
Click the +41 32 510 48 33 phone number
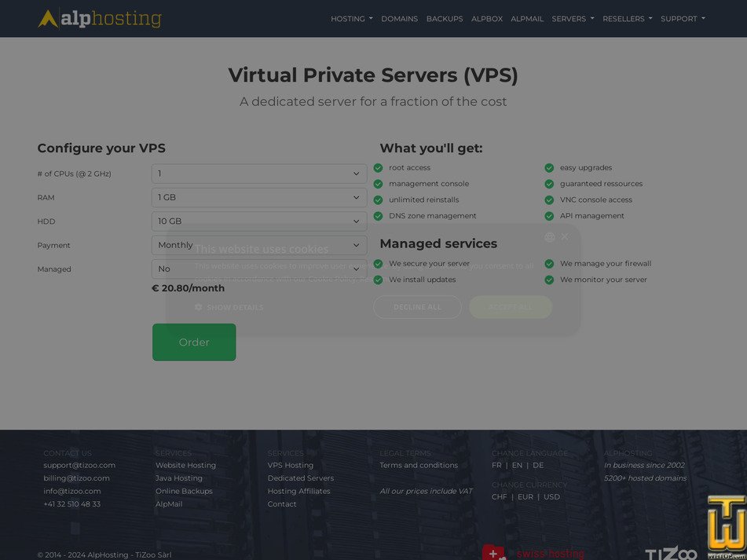tap(72, 503)
